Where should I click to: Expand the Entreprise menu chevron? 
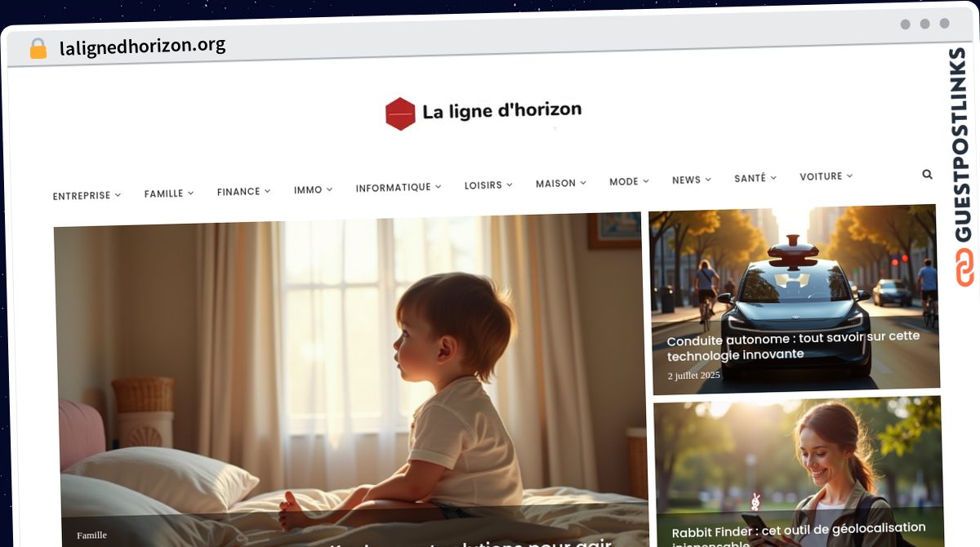coord(118,195)
